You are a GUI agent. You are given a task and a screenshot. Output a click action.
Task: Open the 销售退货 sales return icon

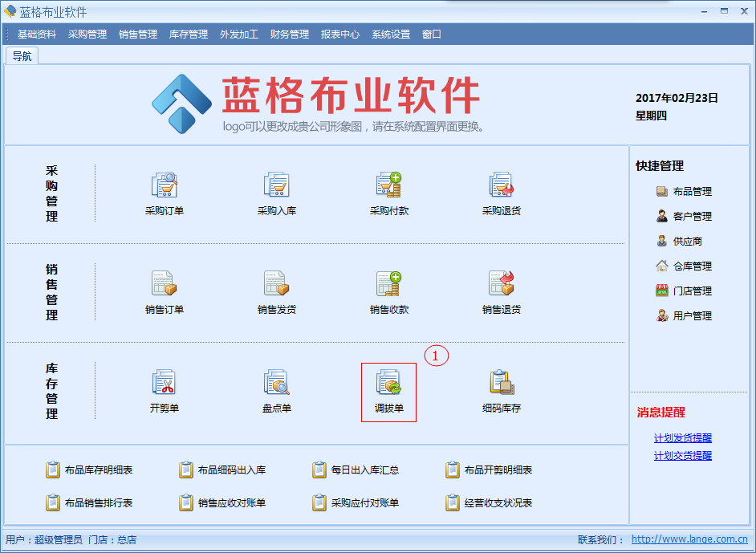[x=502, y=283]
